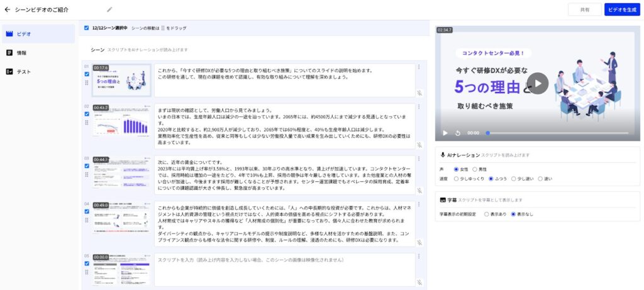Uncheck the checkbox for scene 02
The width and height of the screenshot is (644, 290).
coord(87,114)
